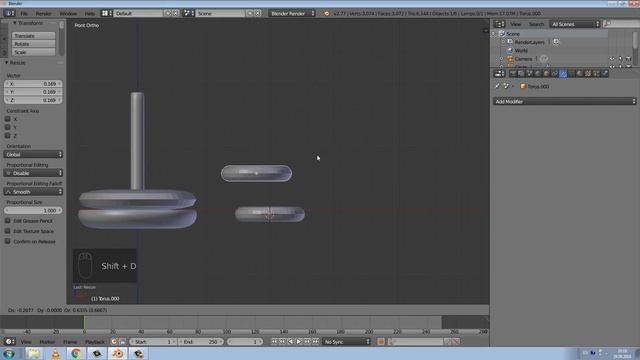Open the Add Modifier dropdown
Screen dimensions: 640x360
[x=564, y=101]
